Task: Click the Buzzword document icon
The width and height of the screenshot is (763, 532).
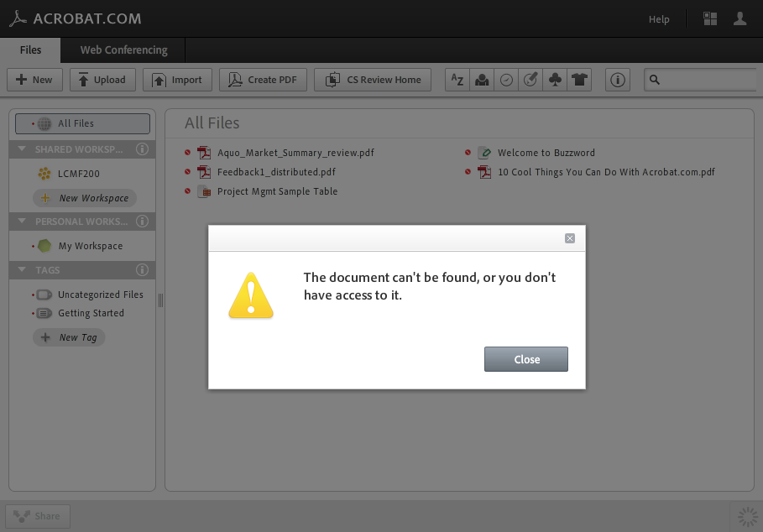Action: click(484, 153)
